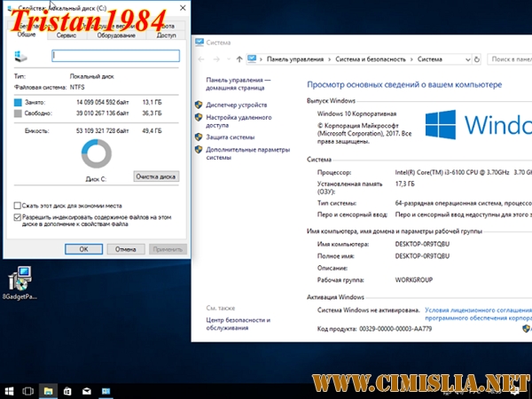Viewport: 532px width, 399px height.
Task: Click the Up arrow in System window
Action: 238,59
